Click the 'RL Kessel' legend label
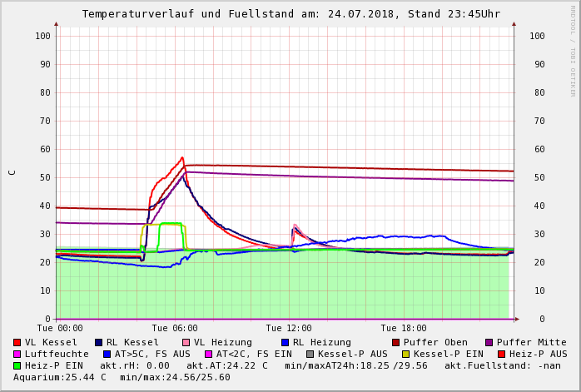Screen dimensions: 581x392 (x=132, y=342)
